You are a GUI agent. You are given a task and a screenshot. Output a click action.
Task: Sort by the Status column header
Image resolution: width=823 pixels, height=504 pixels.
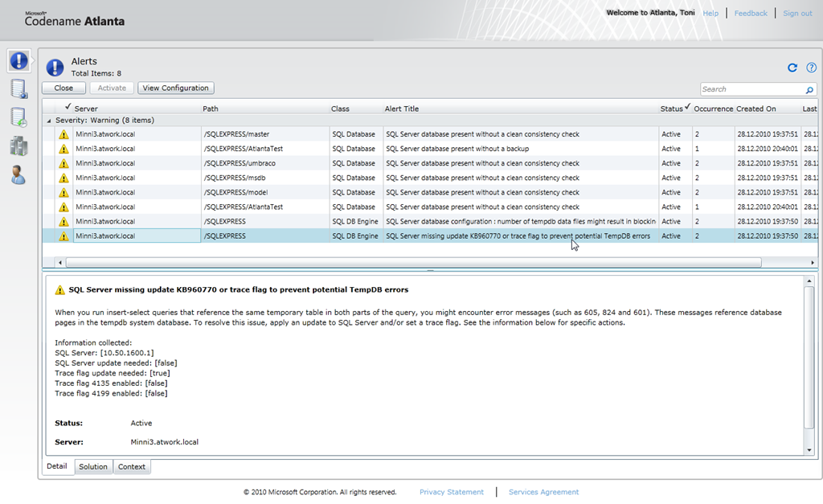pos(671,109)
